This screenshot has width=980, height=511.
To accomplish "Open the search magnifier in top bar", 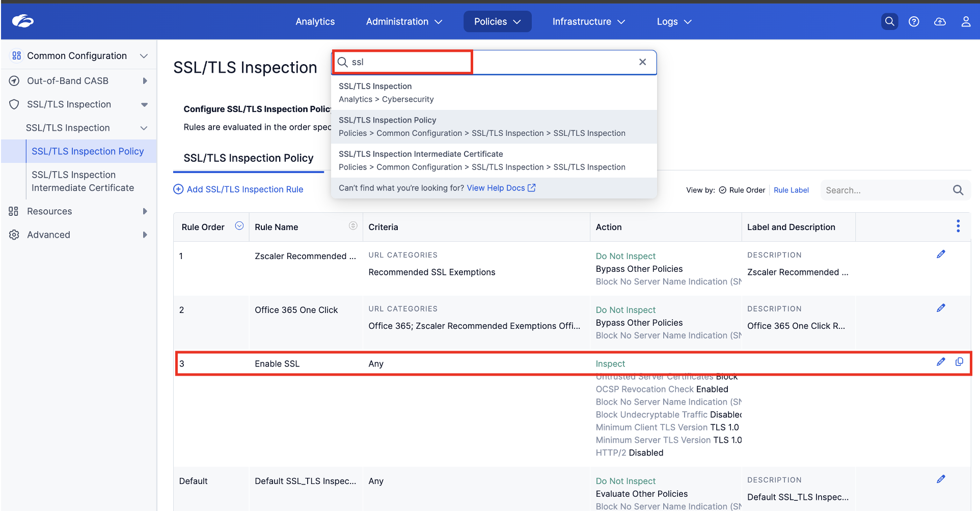I will (889, 21).
